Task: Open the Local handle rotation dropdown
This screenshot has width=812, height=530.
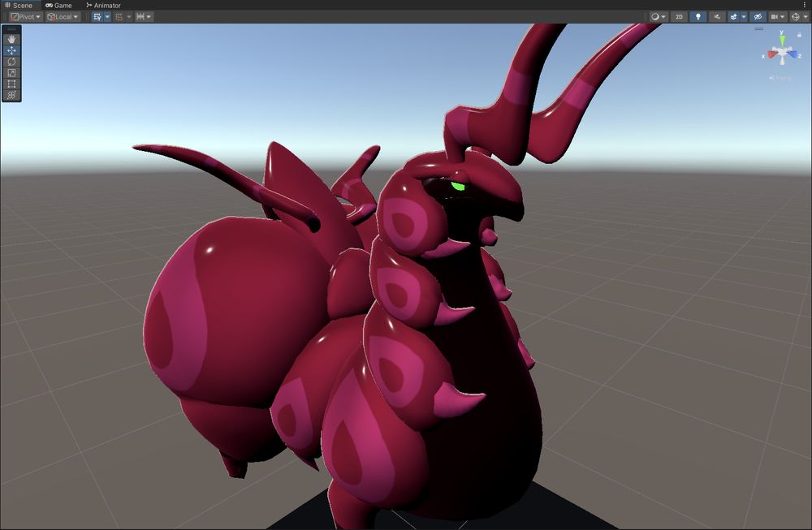Action: tap(63, 16)
